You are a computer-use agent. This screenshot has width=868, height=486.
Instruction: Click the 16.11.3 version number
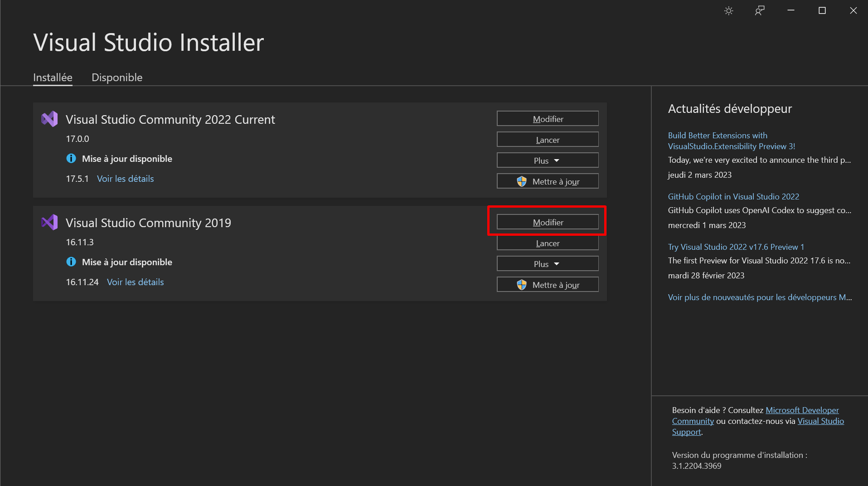click(80, 242)
